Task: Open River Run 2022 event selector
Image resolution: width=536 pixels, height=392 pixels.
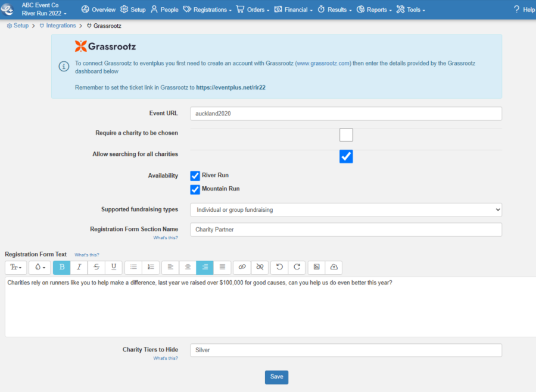Action: click(x=43, y=13)
